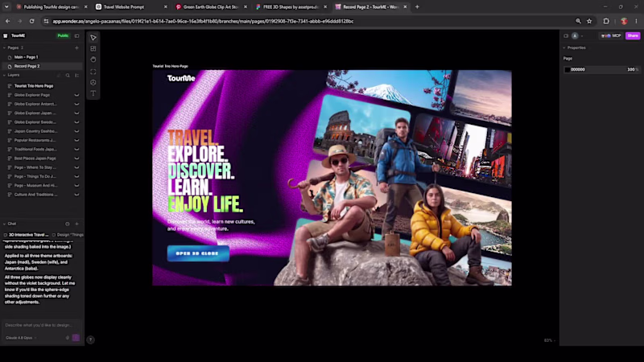This screenshot has width=644, height=362.
Task: Toggle visibility of Globe Explorer Page layer
Action: [76, 95]
